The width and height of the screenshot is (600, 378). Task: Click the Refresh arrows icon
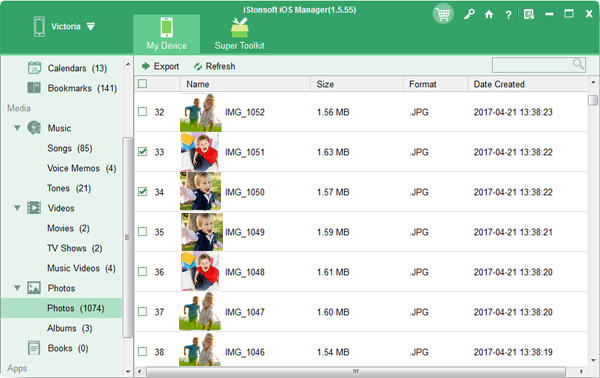point(198,66)
